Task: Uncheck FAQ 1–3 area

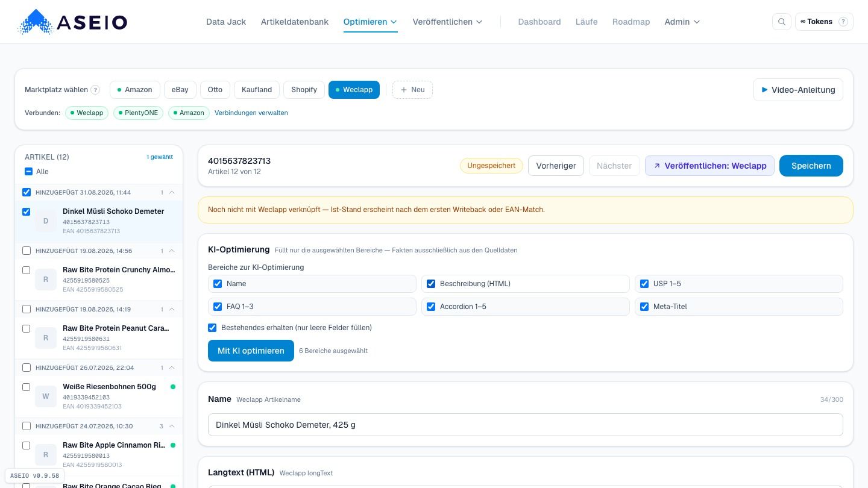Action: [x=218, y=307]
